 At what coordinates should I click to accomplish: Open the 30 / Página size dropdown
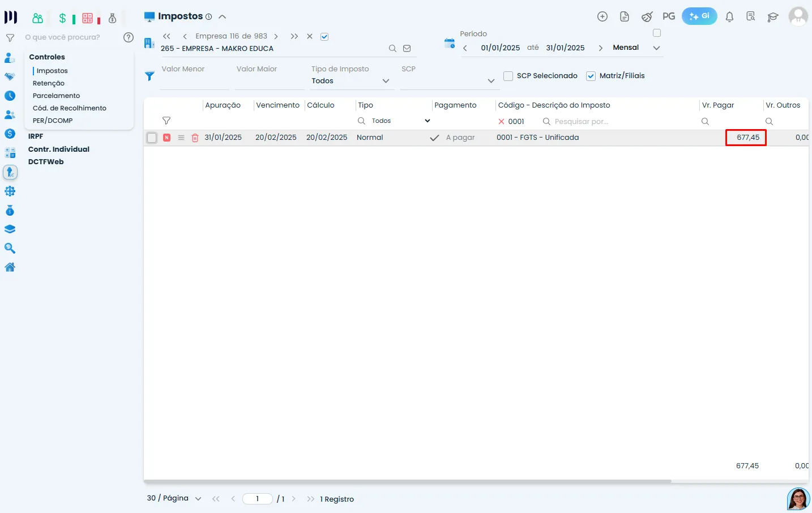pos(198,499)
